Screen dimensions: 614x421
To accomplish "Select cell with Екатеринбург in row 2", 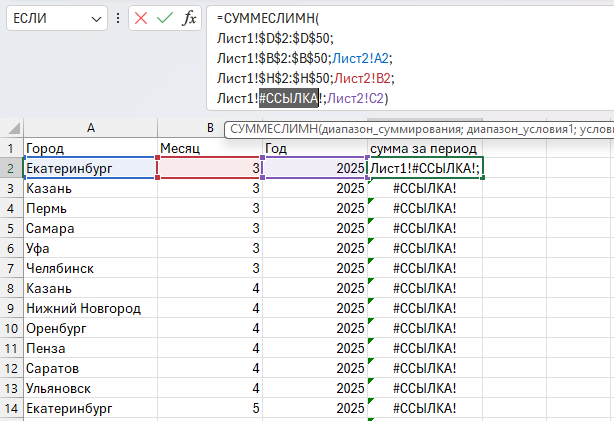I will [90, 169].
